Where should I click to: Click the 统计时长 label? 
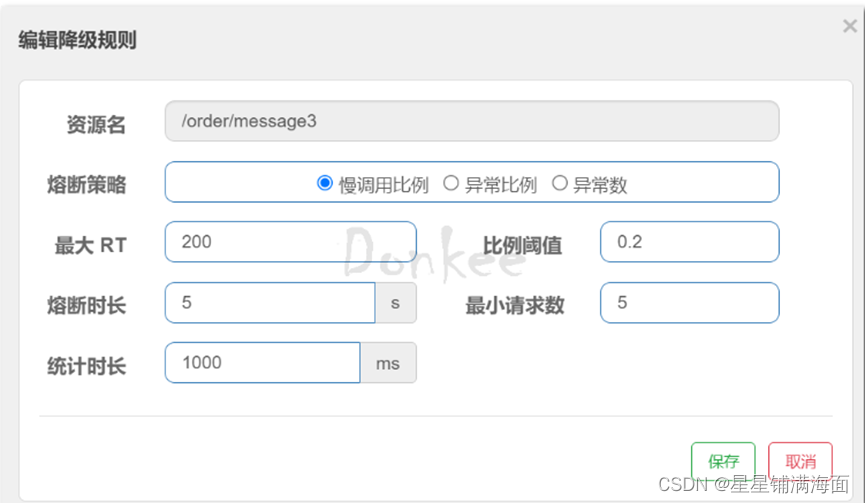coord(87,366)
